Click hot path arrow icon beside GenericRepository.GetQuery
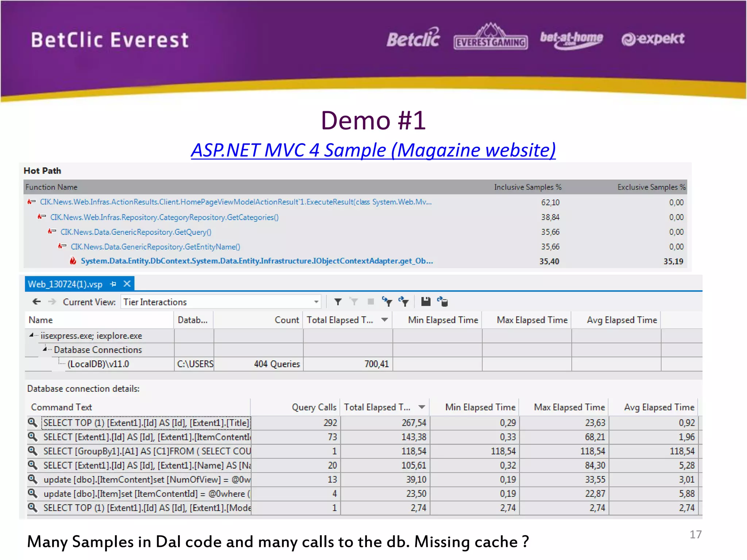The image size is (747, 560). pos(52,232)
